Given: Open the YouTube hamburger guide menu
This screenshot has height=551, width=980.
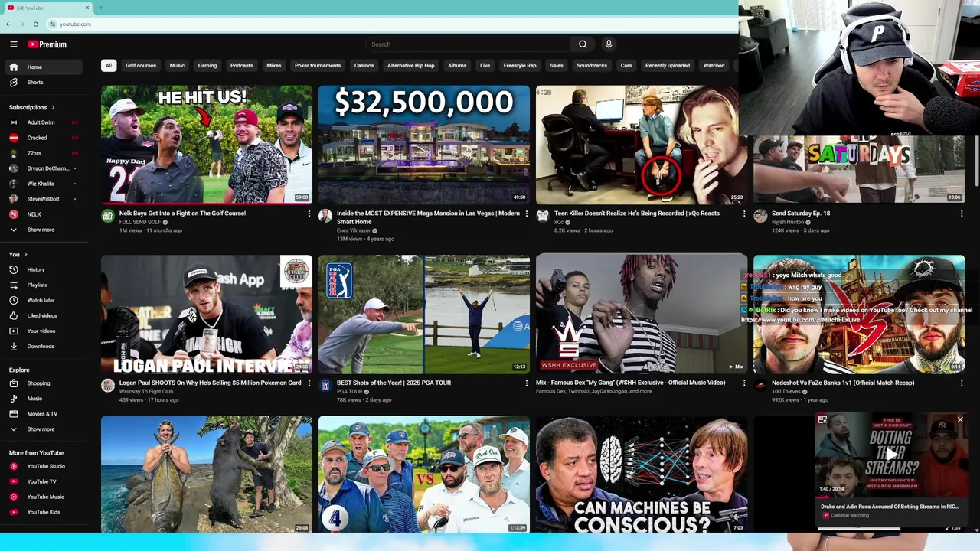Looking at the screenshot, I should [x=13, y=44].
